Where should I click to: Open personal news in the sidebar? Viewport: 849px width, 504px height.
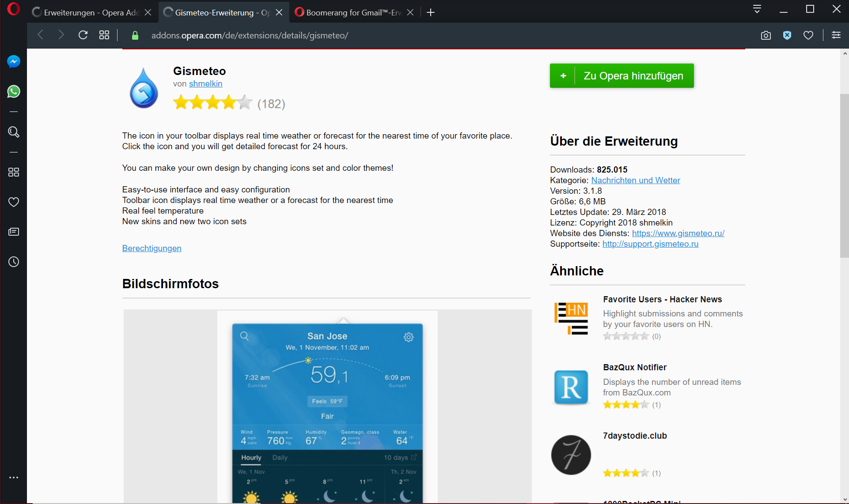click(14, 232)
